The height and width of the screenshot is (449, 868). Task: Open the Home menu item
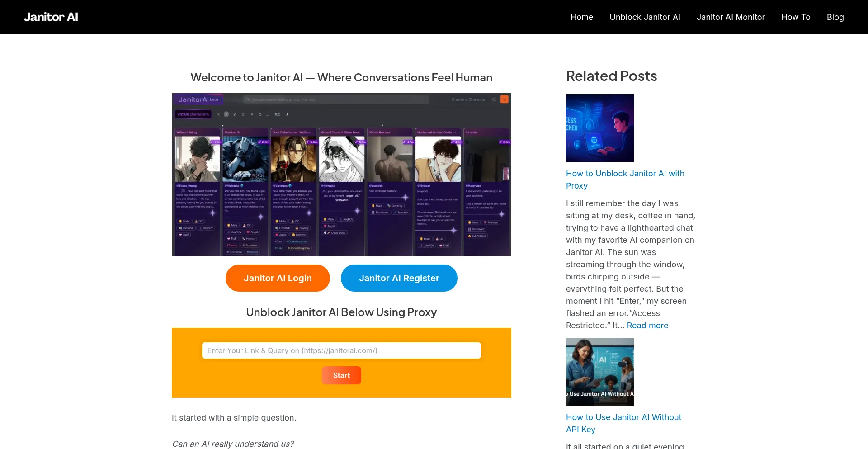(581, 17)
